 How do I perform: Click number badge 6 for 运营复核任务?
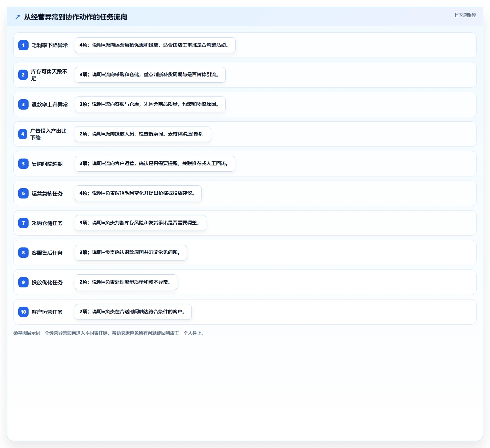23,193
